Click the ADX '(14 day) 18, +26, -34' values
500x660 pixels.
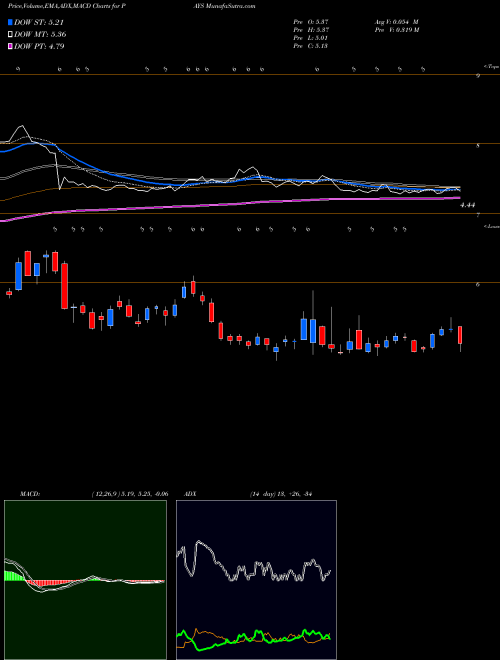click(x=280, y=494)
